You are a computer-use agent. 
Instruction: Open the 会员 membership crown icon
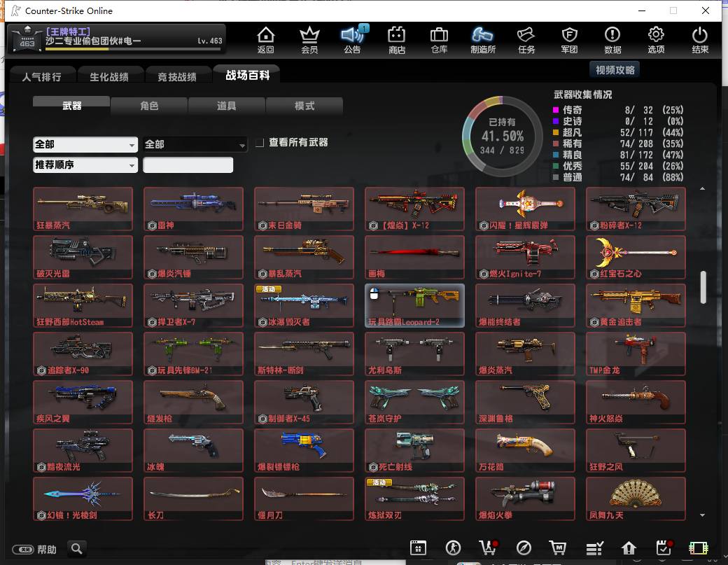click(x=309, y=40)
